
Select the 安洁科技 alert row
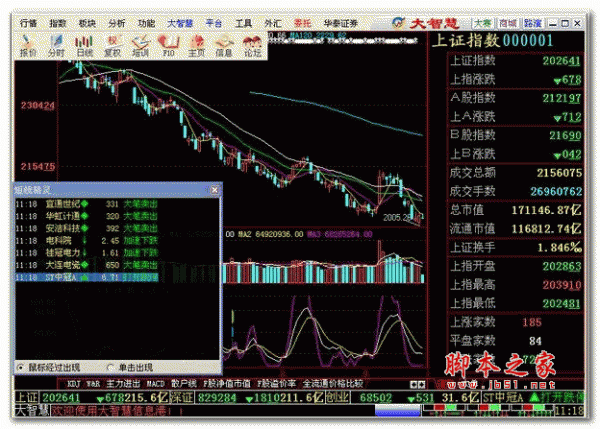point(87,228)
